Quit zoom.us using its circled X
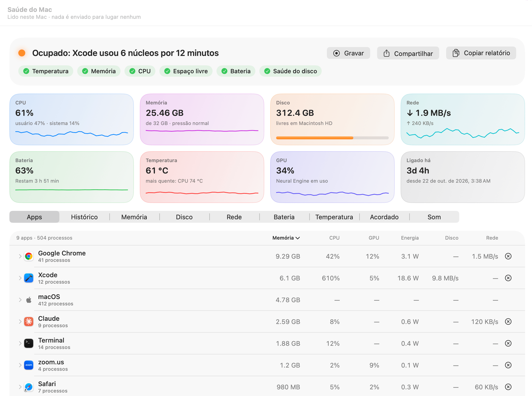 click(x=508, y=365)
